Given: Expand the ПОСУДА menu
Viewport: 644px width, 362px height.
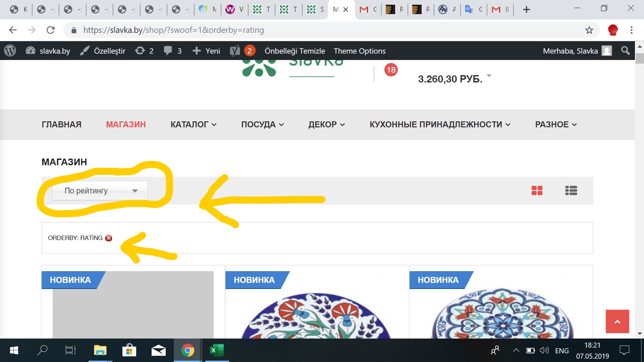Looking at the screenshot, I should [x=263, y=124].
